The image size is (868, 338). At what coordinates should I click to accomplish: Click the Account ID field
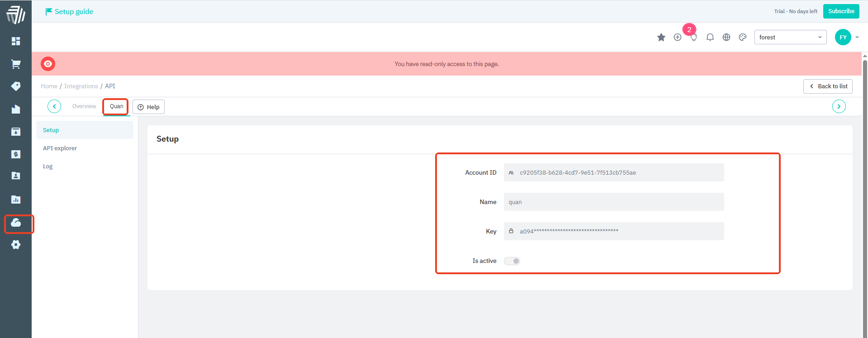(x=613, y=173)
